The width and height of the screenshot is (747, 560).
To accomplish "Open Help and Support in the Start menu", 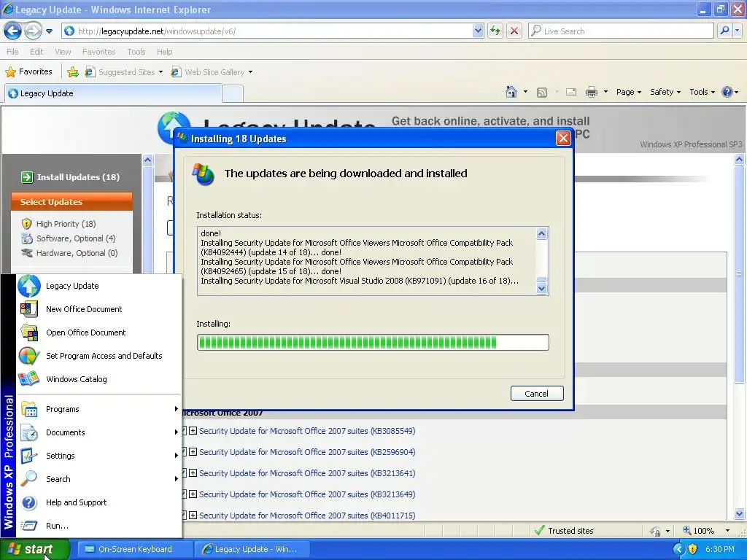I will point(98,502).
